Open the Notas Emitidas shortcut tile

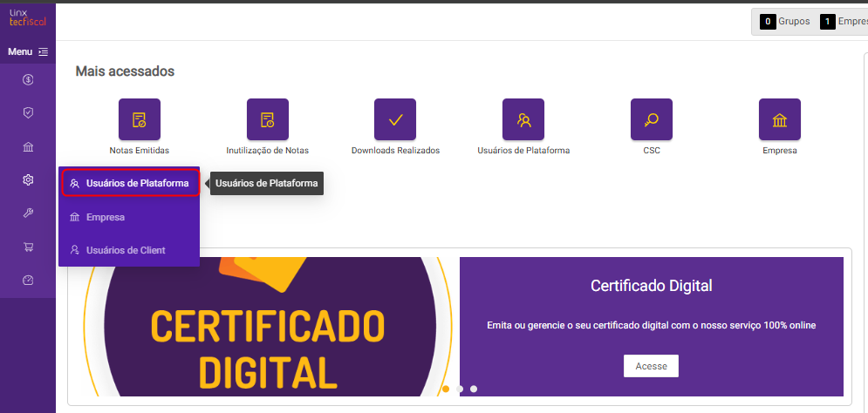pyautogui.click(x=140, y=119)
